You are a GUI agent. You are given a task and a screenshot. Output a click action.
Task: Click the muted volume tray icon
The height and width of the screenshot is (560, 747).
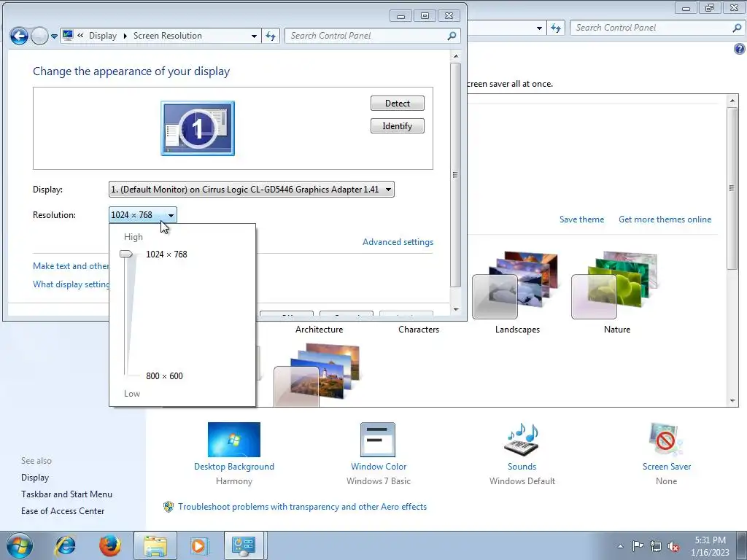pos(673,547)
